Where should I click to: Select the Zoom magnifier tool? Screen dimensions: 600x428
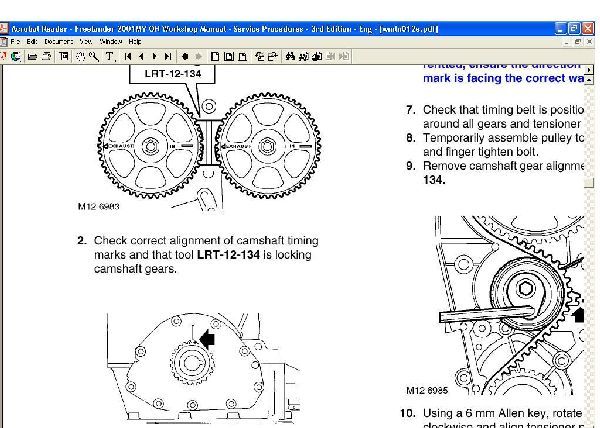(94, 57)
